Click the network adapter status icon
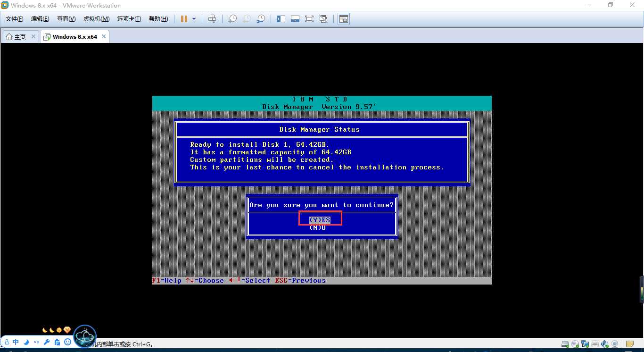644x352 pixels. [x=585, y=344]
